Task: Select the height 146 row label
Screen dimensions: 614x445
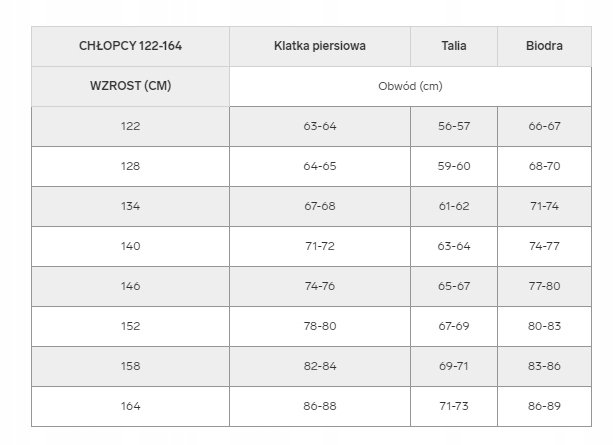Action: [x=130, y=286]
